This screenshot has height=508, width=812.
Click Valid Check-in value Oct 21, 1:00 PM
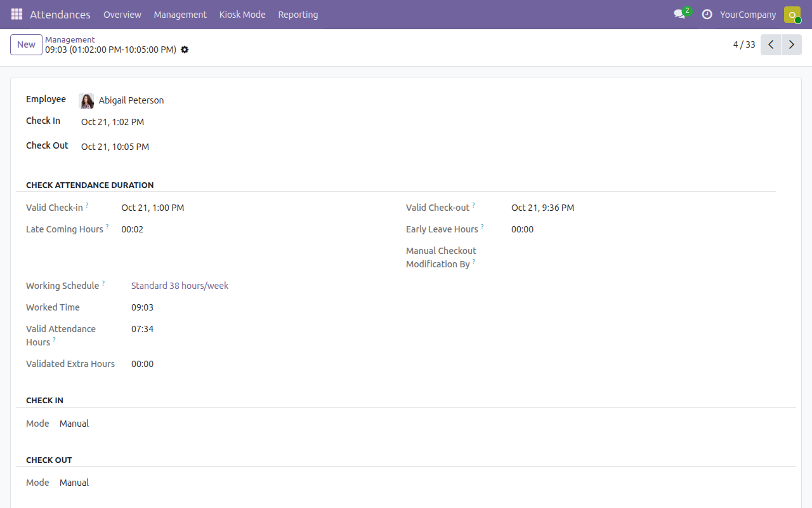(153, 208)
